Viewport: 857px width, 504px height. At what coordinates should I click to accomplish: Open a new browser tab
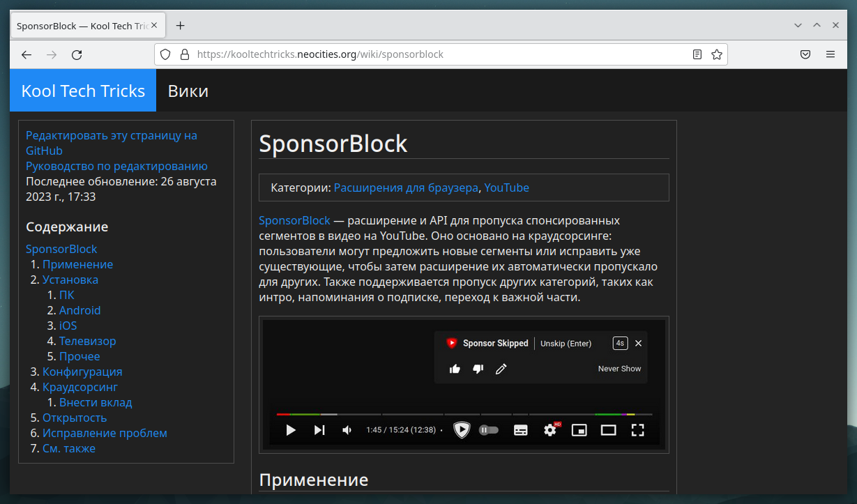point(180,26)
